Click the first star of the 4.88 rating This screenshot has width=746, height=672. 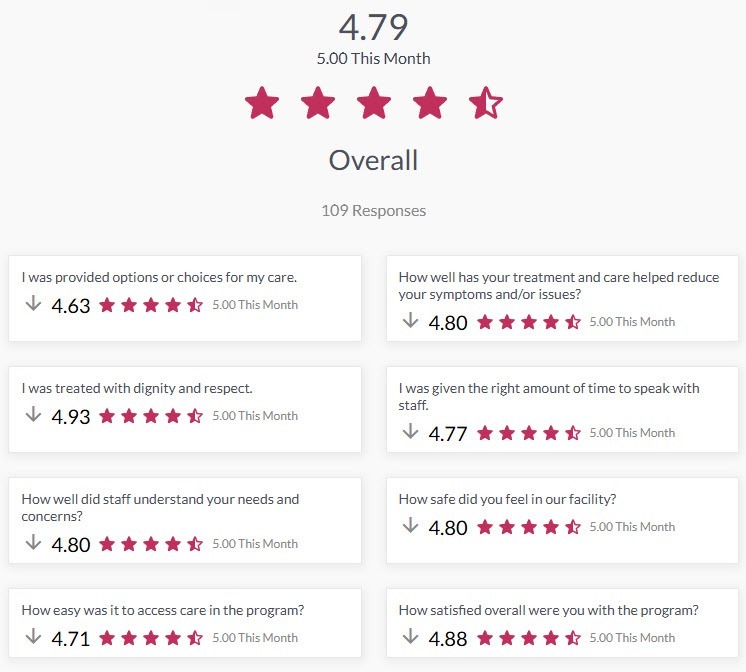point(485,638)
